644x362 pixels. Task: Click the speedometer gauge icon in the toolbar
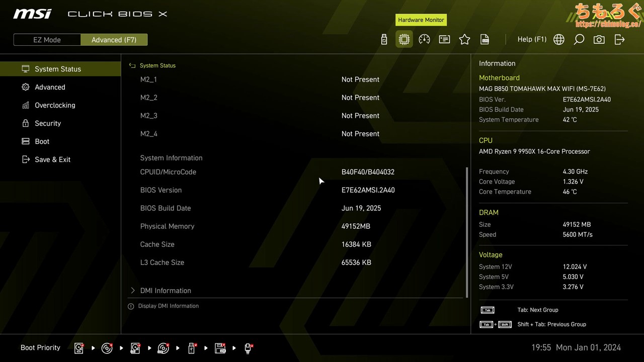pos(424,39)
